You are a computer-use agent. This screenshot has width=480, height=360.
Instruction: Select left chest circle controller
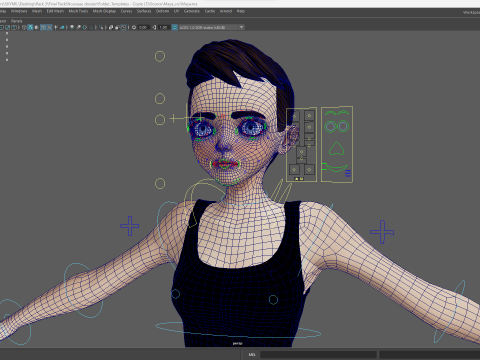[175, 294]
